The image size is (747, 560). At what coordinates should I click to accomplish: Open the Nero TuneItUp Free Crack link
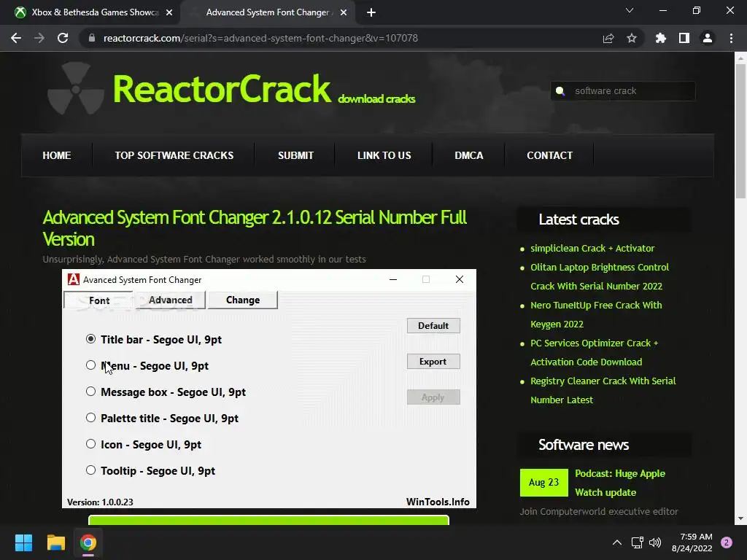point(596,315)
